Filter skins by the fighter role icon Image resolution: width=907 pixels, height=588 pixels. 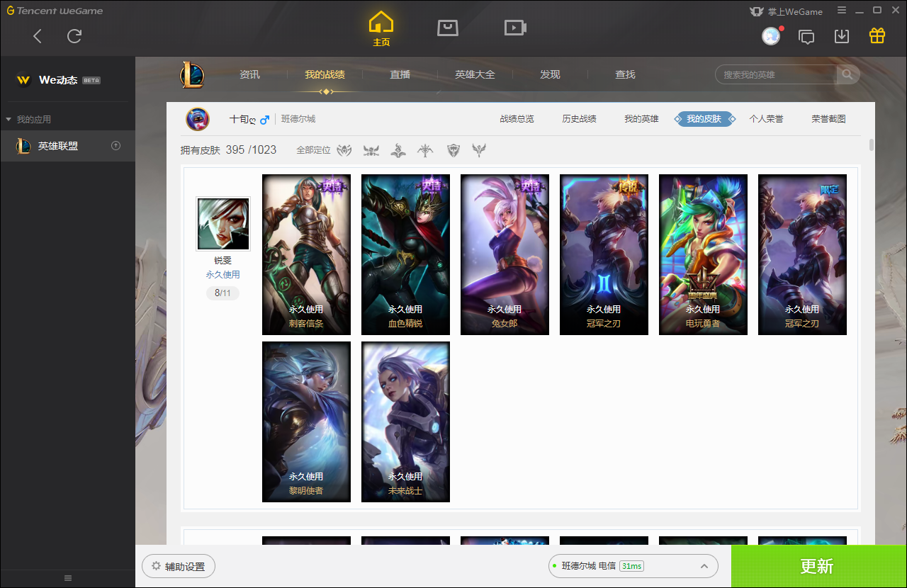pos(344,150)
